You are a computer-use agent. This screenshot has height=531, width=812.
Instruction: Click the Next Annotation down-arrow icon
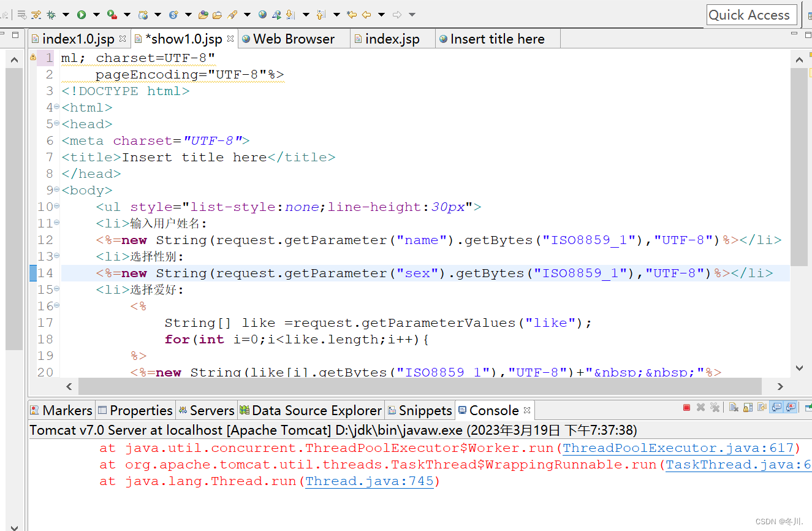click(290, 14)
